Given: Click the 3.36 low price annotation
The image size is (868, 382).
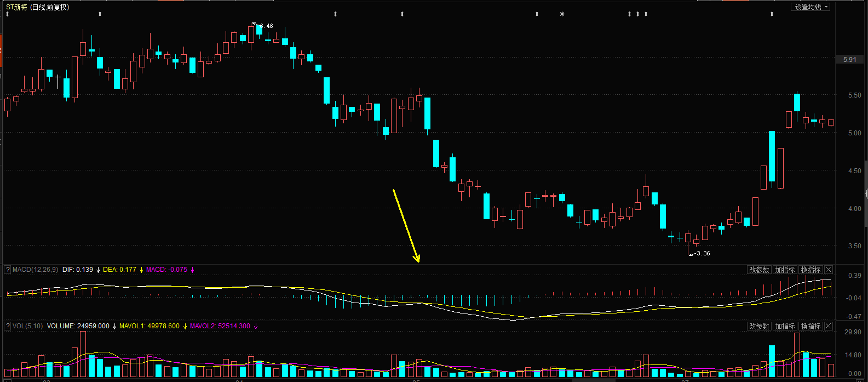Looking at the screenshot, I should (703, 253).
